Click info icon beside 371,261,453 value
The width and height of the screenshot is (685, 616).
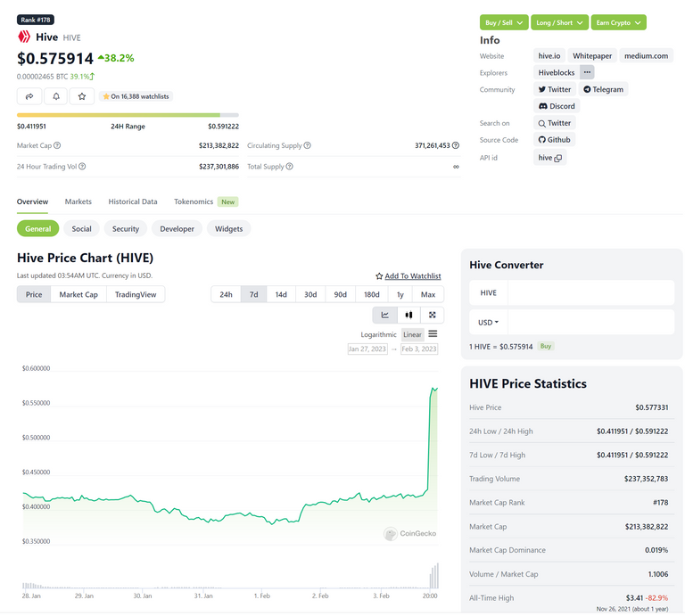pos(456,145)
